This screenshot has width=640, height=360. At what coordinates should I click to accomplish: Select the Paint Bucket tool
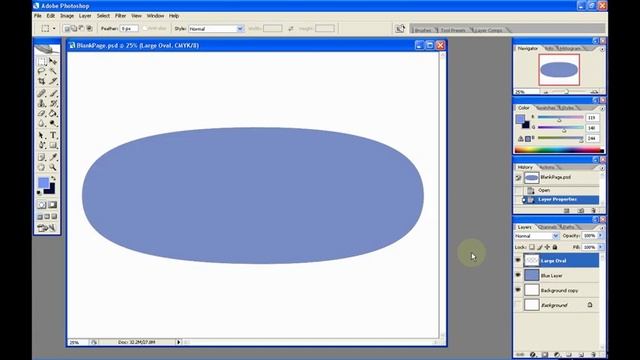[53, 113]
